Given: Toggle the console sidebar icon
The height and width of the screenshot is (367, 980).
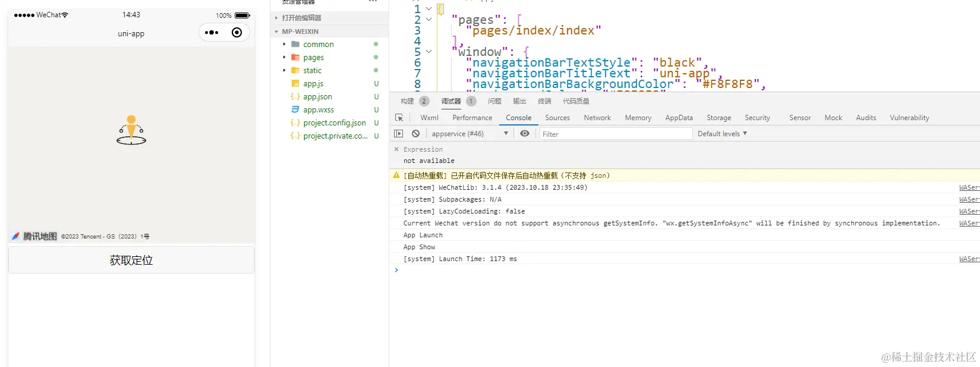Looking at the screenshot, I should [399, 133].
